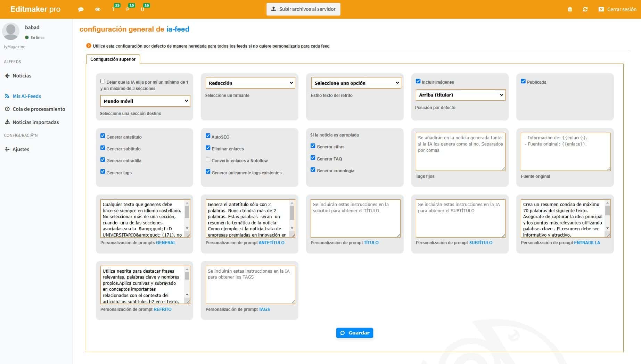This screenshot has width=641, height=364.
Task: Open the comments speech-bubble icon
Action: coord(81,9)
